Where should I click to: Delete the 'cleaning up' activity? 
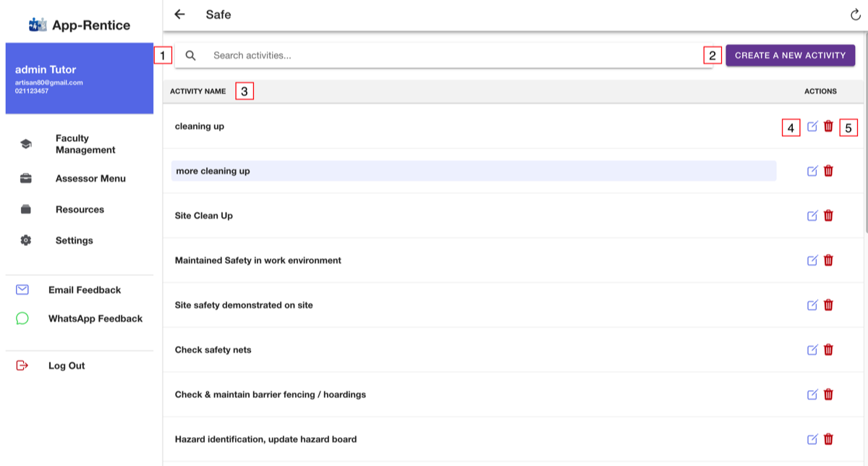click(829, 127)
